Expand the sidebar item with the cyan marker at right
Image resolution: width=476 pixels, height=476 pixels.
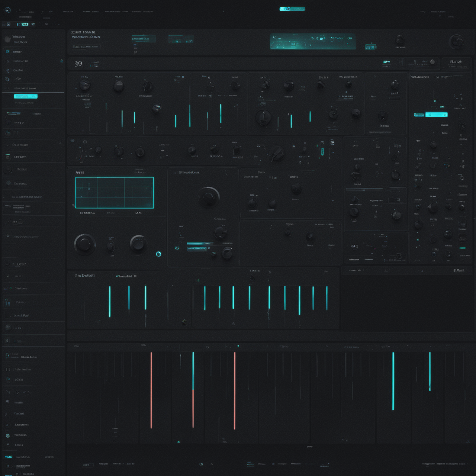pyautogui.click(x=33, y=61)
